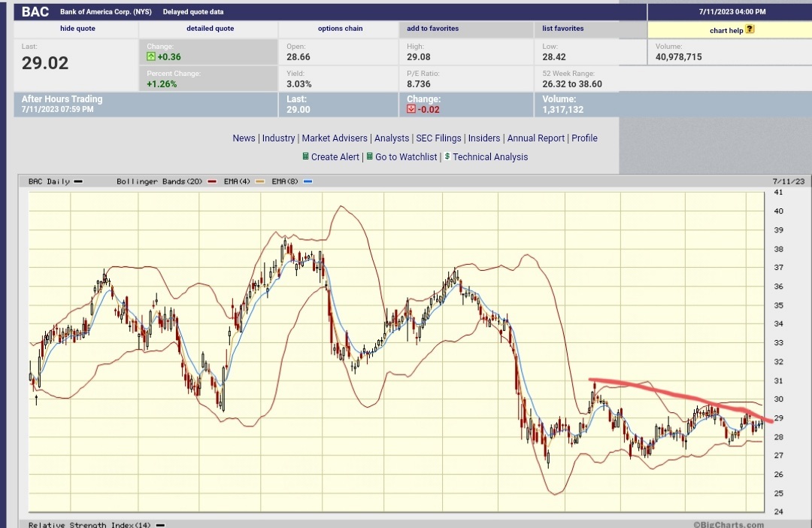
Task: Open the detailed quote tab
Action: coord(211,29)
